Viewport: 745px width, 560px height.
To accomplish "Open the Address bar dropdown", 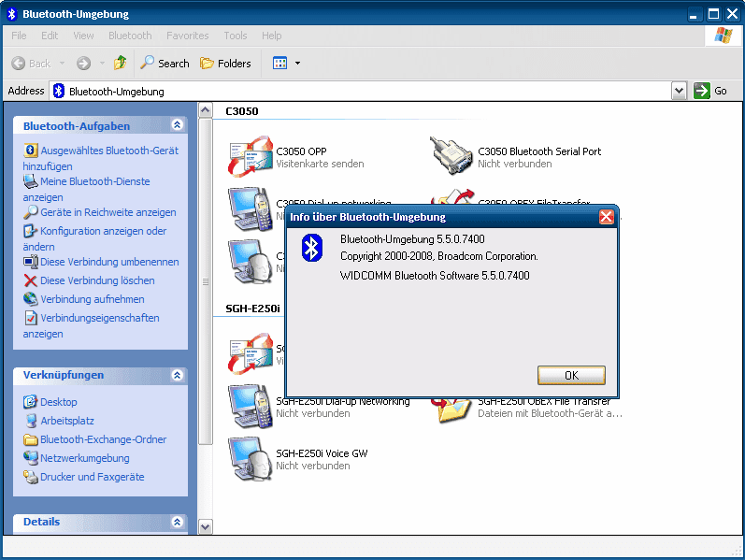I will tap(679, 91).
